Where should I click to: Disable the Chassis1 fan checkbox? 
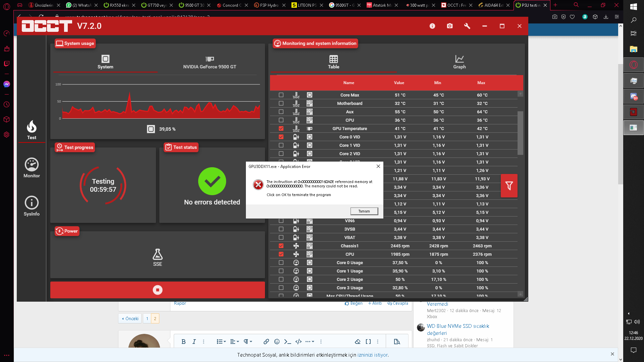281,246
